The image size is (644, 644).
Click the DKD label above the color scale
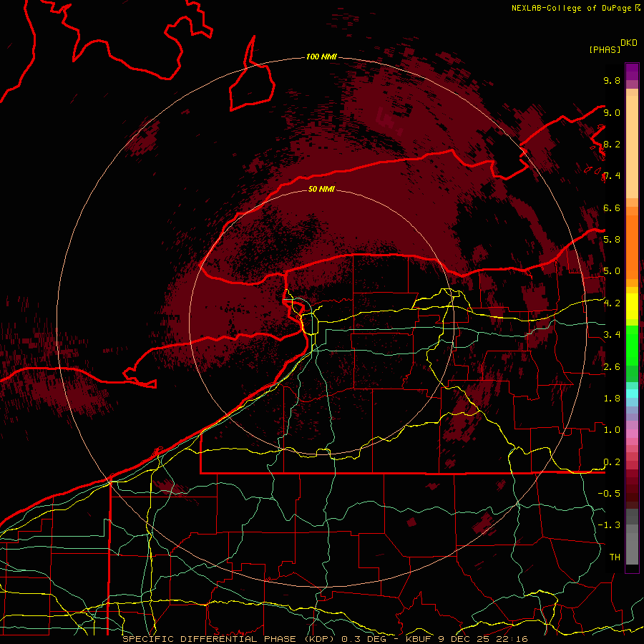point(629,43)
